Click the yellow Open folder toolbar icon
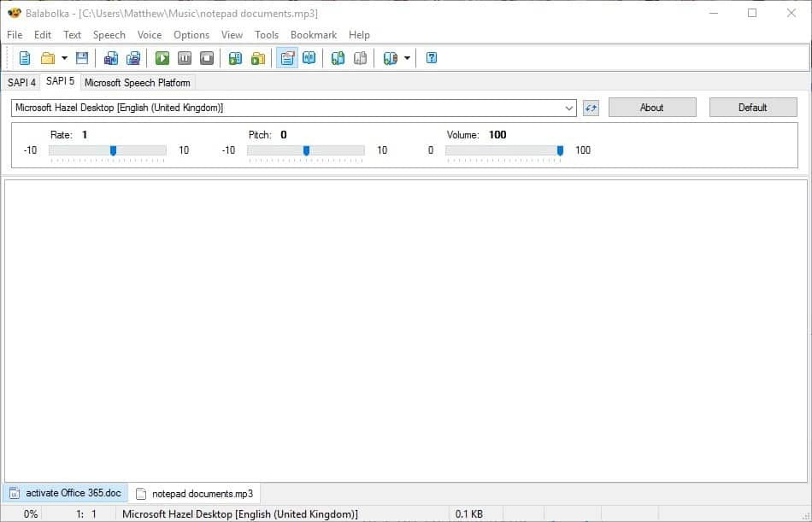Image resolution: width=812 pixels, height=522 pixels. 48,58
